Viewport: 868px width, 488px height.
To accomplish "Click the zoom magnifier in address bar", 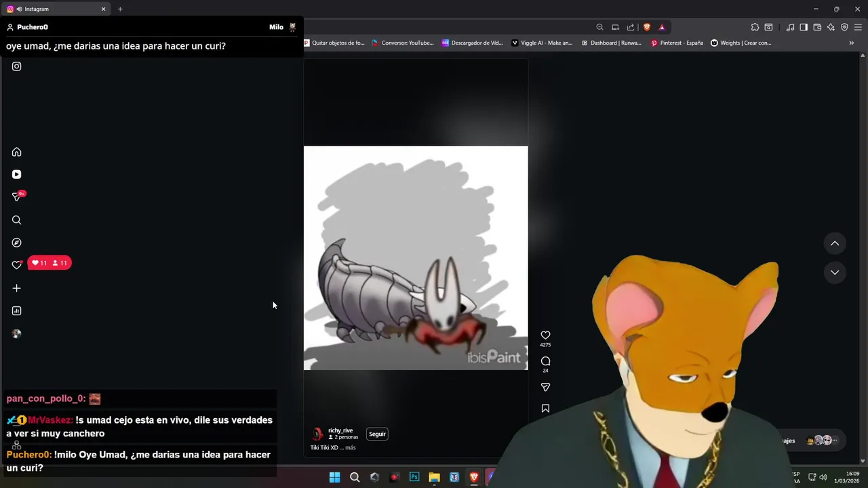I will tap(599, 27).
